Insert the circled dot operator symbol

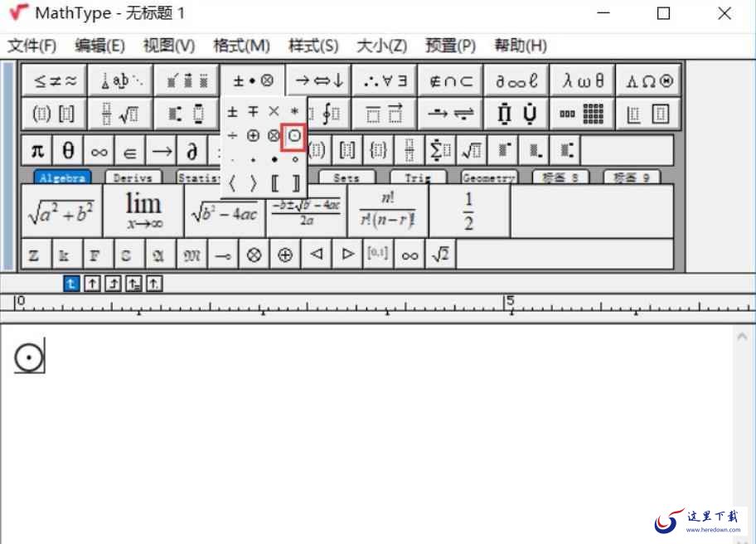[x=294, y=136]
